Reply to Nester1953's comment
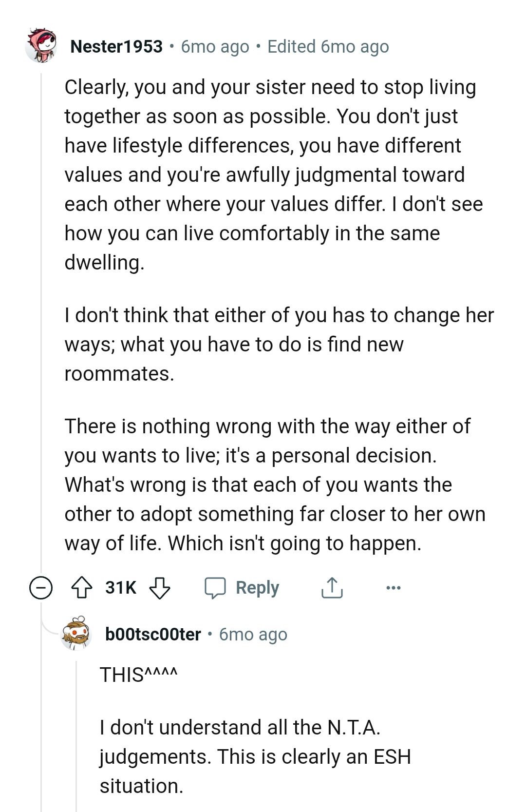The height and width of the screenshot is (812, 526). [x=242, y=587]
